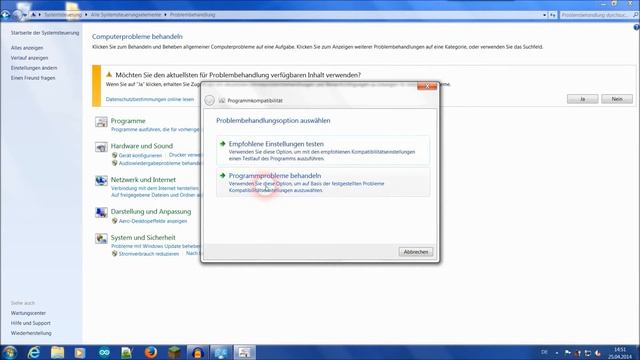
Task: Click the System und Sicherheit icon
Action: tap(101, 238)
